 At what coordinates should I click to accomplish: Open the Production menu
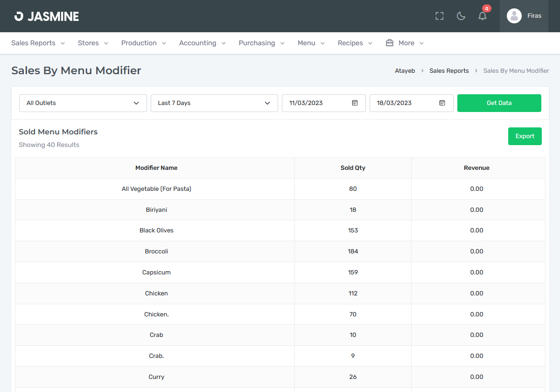pyautogui.click(x=144, y=43)
